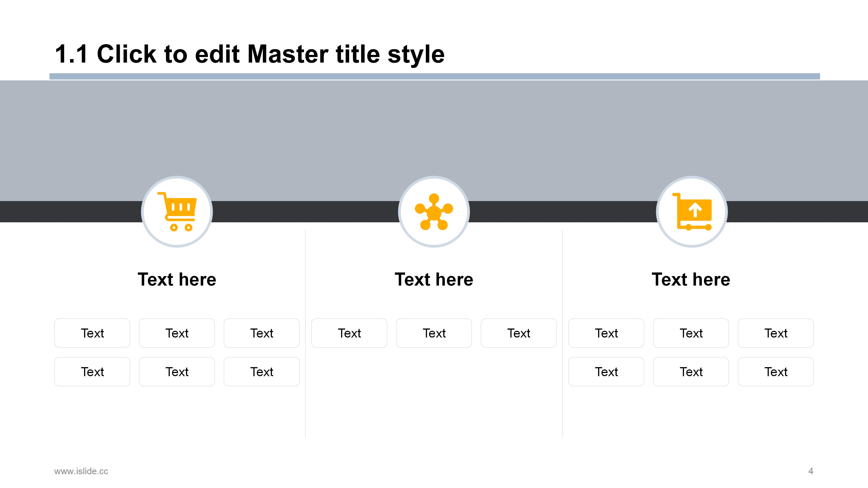Click the bottom-right Text box in the left column
Image resolution: width=868 pixels, height=488 pixels.
point(262,372)
